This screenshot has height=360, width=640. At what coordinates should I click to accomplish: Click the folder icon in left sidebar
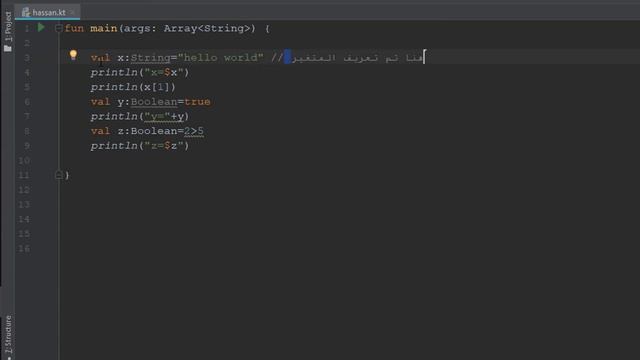click(x=8, y=48)
